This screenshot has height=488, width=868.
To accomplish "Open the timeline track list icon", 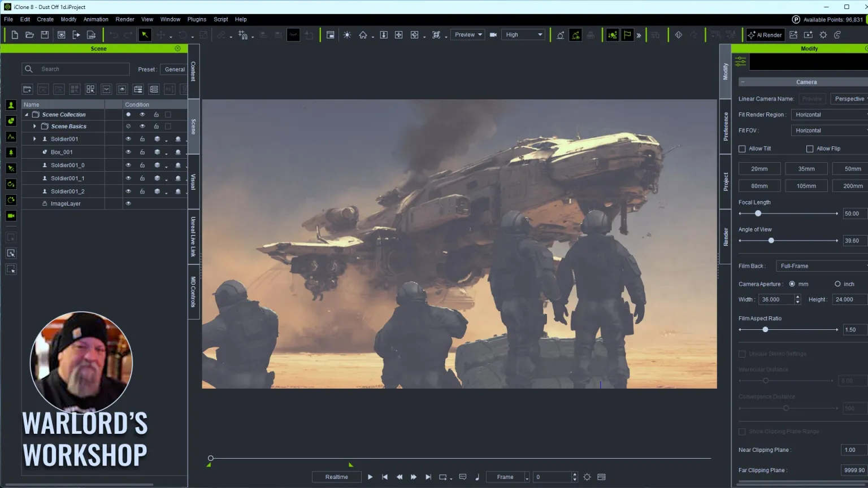I will pyautogui.click(x=601, y=477).
